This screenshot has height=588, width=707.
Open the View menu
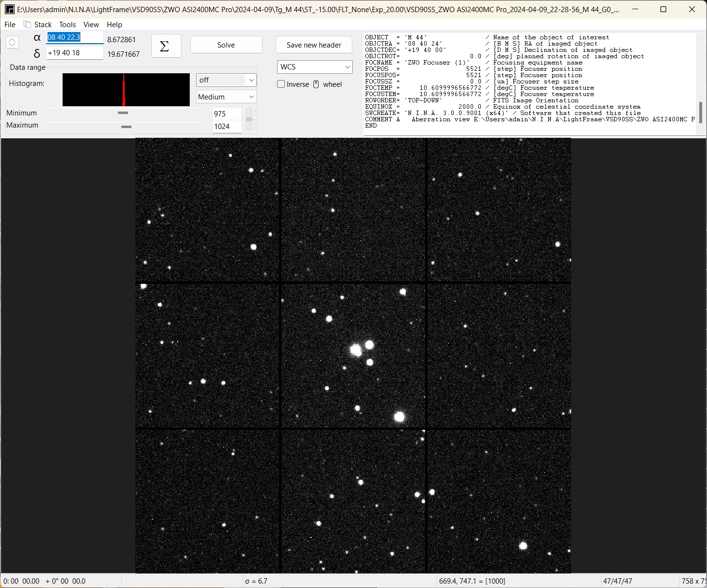91,25
